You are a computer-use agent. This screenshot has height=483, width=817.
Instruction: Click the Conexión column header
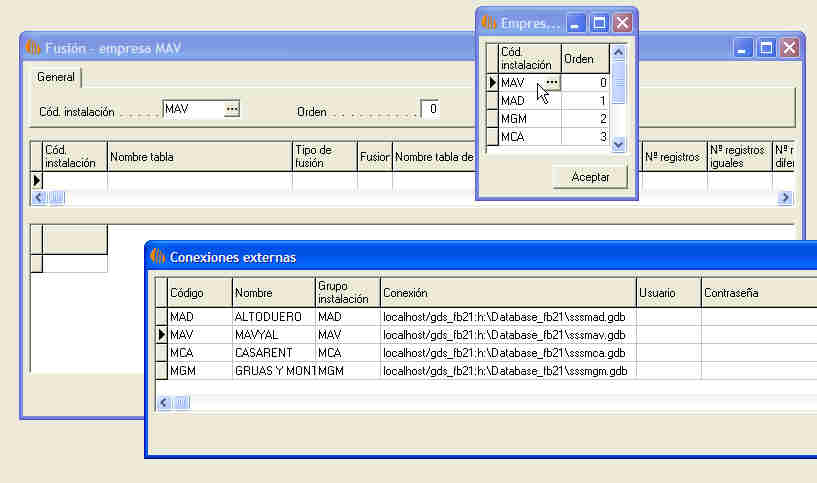tap(506, 293)
